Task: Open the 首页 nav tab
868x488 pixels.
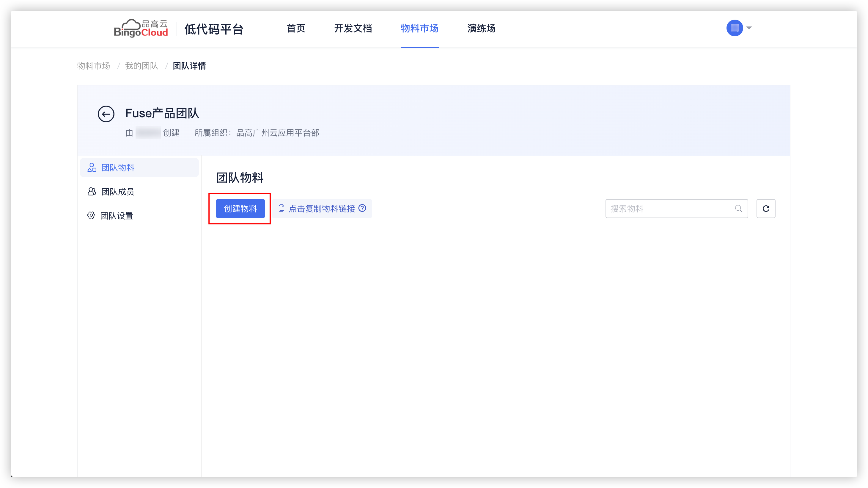Action: (296, 28)
